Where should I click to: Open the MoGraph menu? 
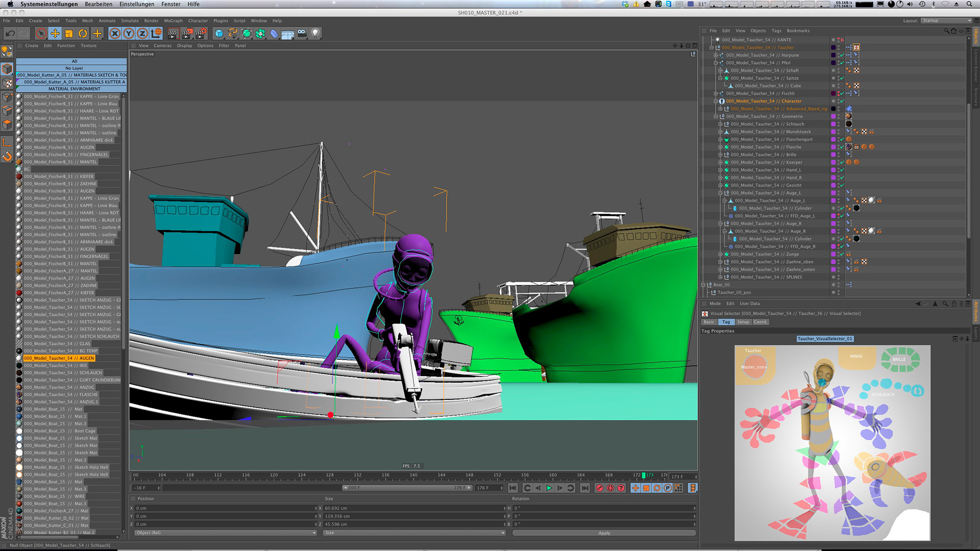[173, 21]
